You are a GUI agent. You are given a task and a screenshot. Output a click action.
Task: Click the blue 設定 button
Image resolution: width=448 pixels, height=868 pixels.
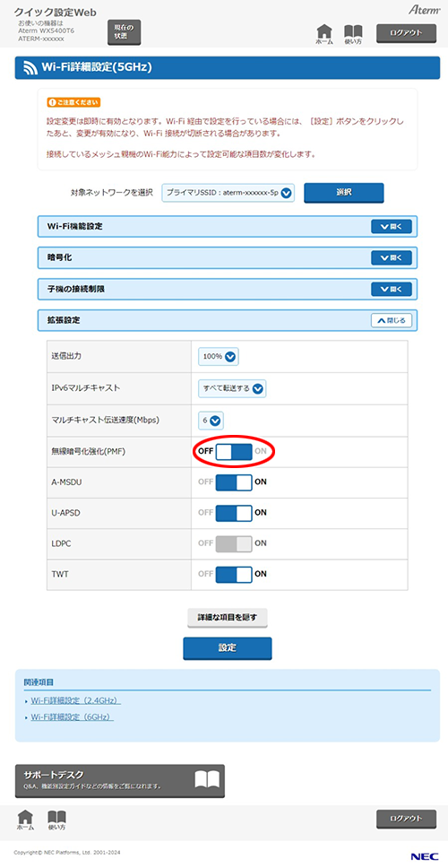pyautogui.click(x=228, y=648)
